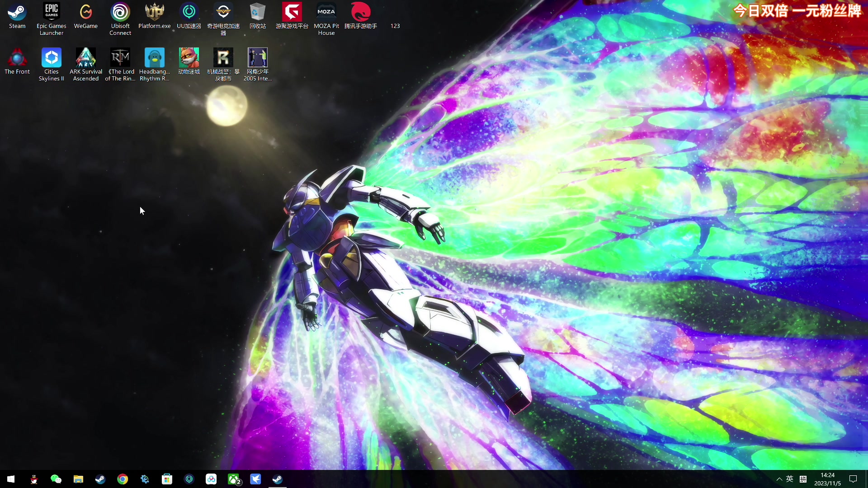
Task: Open UU accelerator from the taskbar
Action: (x=189, y=479)
